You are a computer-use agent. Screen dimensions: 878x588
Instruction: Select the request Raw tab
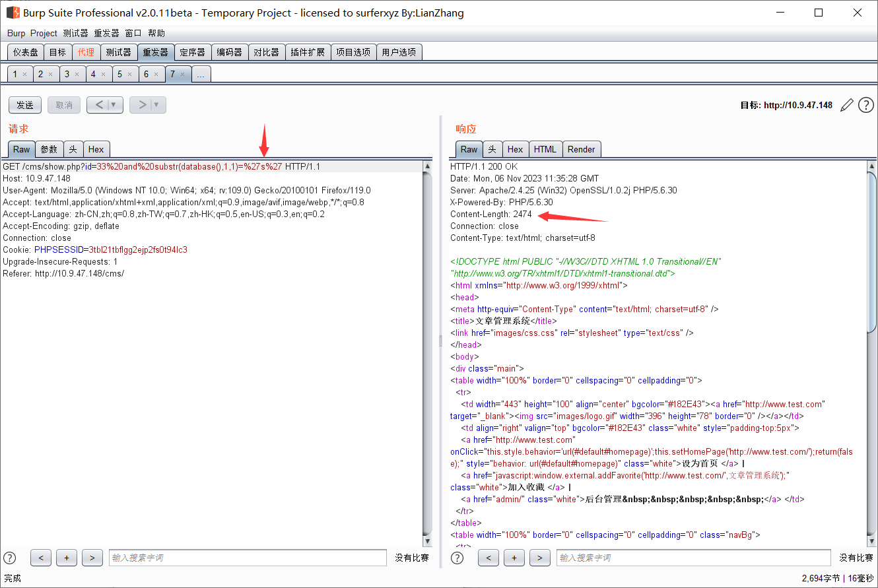point(22,149)
